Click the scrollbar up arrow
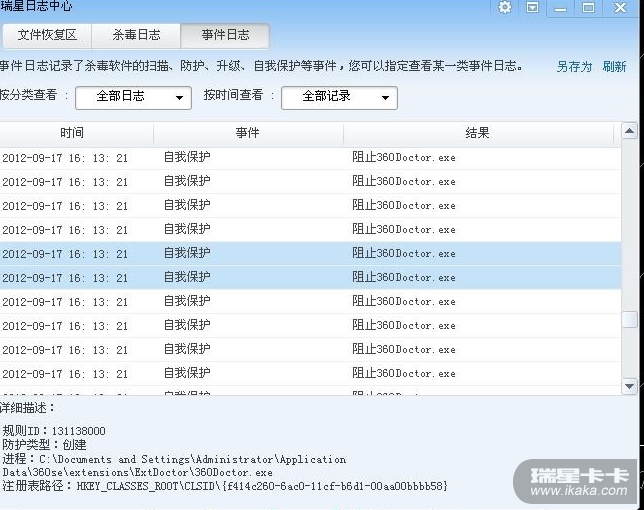 pos(629,131)
